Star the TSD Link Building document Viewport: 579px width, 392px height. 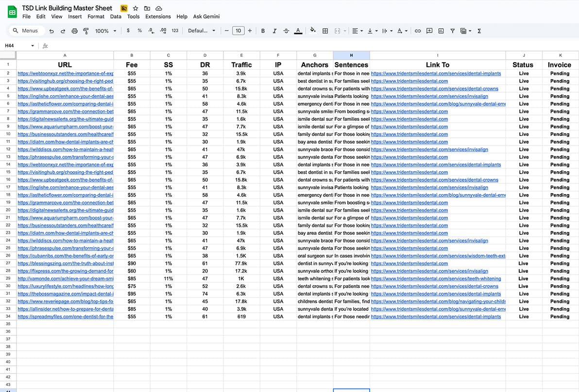136,8
